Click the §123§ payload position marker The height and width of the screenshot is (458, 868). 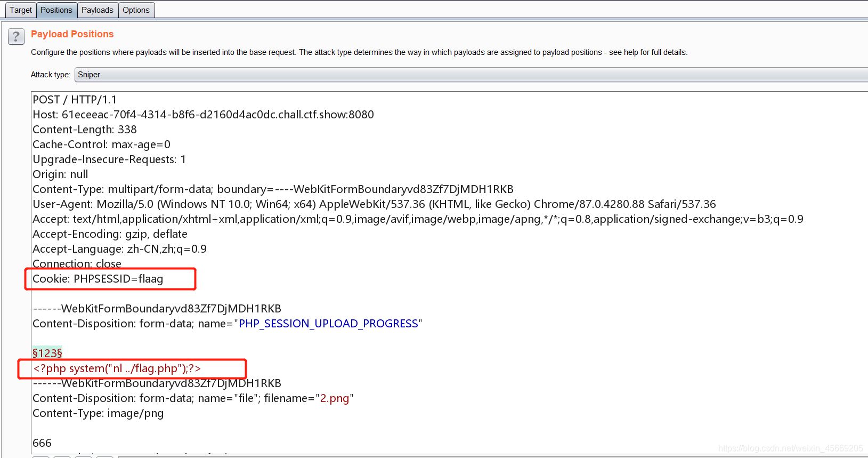(47, 353)
